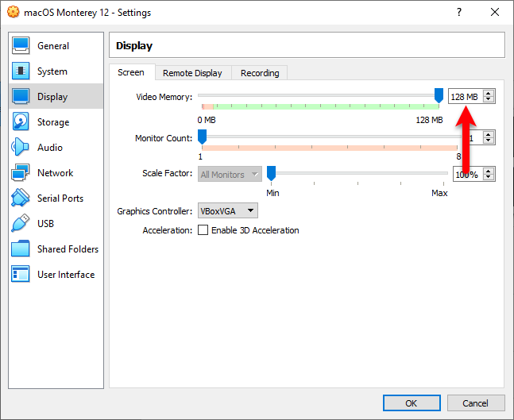Select the USB label in the sidebar
Screen dimensions: 514x420
click(45, 224)
